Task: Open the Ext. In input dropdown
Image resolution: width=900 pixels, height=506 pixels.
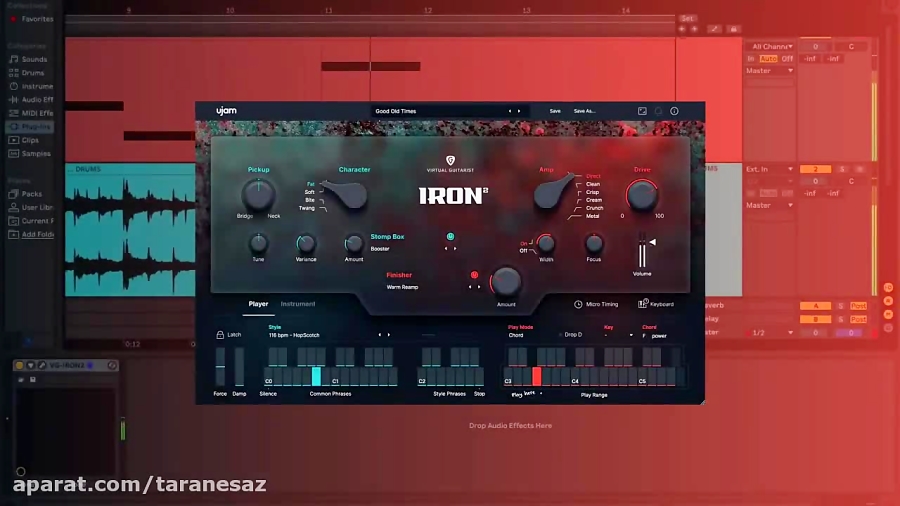Action: 770,169
